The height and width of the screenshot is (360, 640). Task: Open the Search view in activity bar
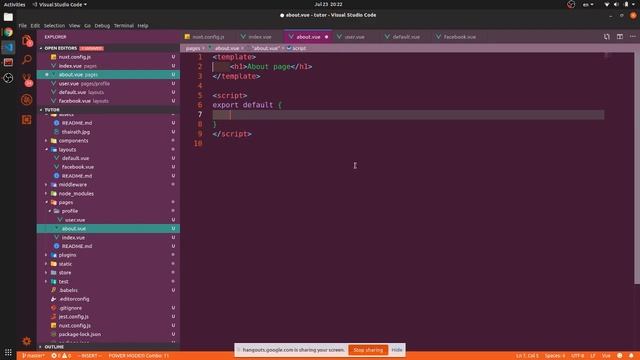pyautogui.click(x=27, y=60)
